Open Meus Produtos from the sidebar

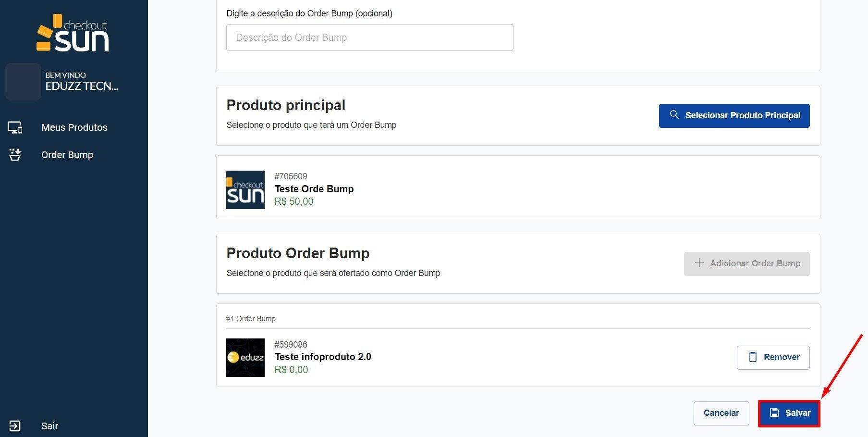(x=74, y=127)
